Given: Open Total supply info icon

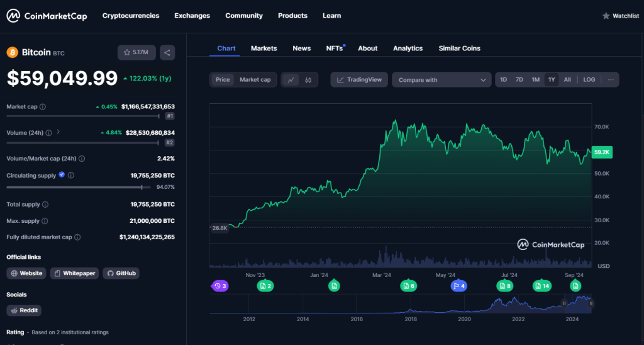Looking at the screenshot, I should tap(45, 205).
